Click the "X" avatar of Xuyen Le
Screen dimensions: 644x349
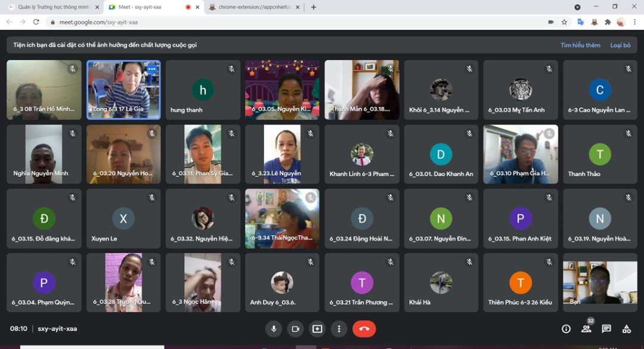123,219
